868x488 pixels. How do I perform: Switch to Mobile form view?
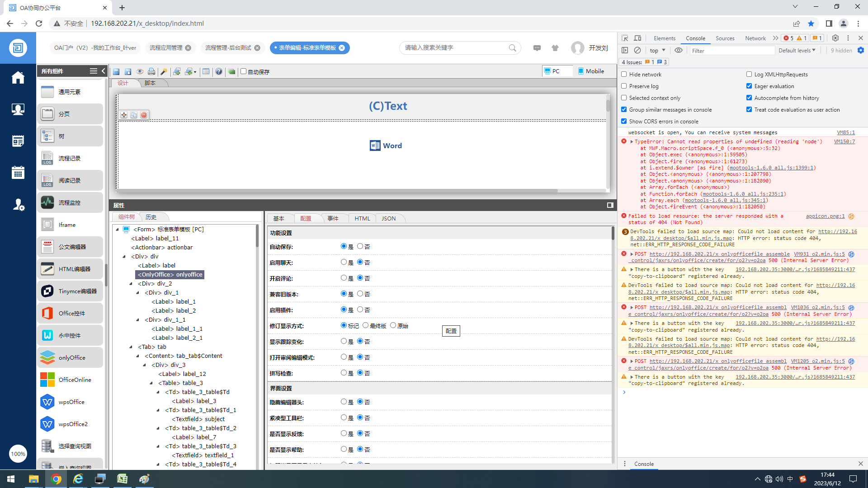(x=590, y=71)
